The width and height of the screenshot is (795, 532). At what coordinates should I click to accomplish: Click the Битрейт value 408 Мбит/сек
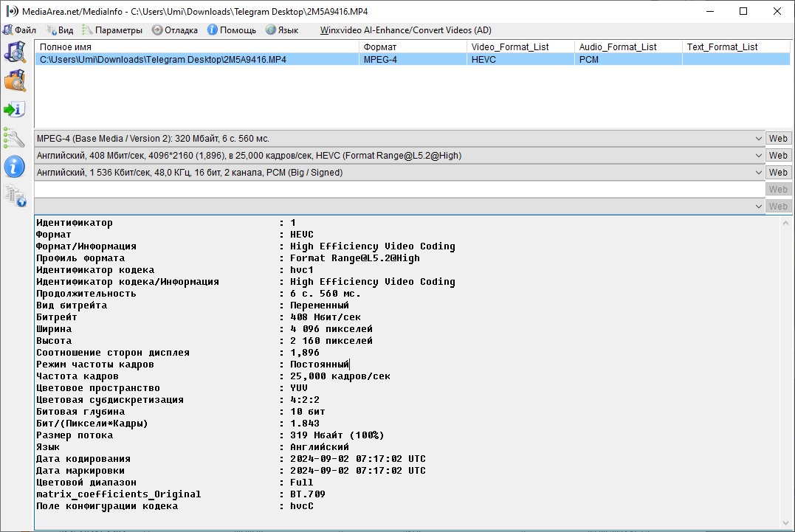click(326, 317)
